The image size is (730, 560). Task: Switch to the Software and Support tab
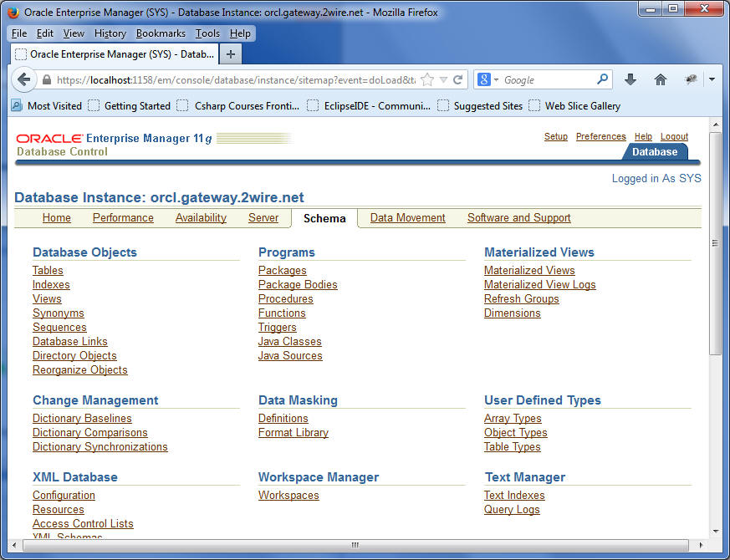518,218
